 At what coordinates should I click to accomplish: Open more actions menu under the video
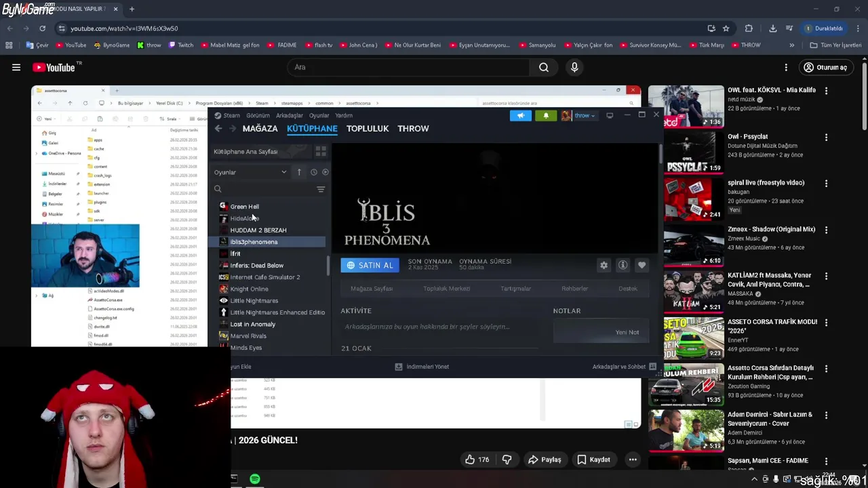pos(633,460)
